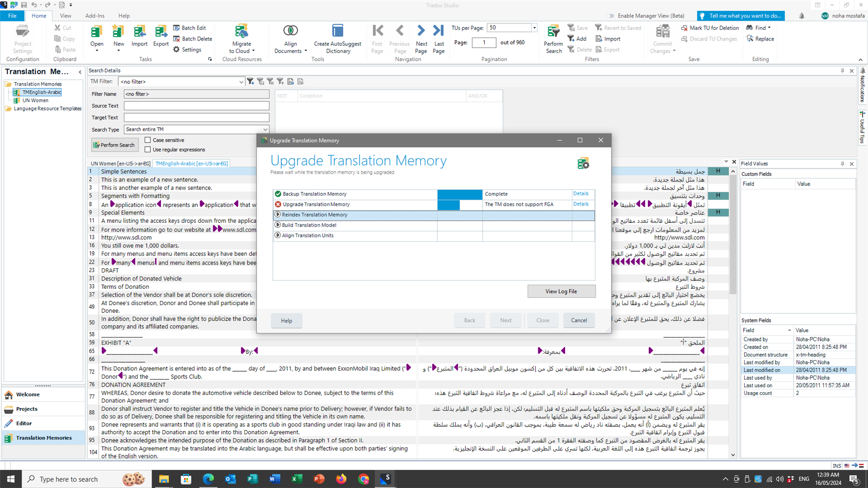Select the TMEnglish-Arabic [en-US->ar-EG] tab

coord(191,163)
